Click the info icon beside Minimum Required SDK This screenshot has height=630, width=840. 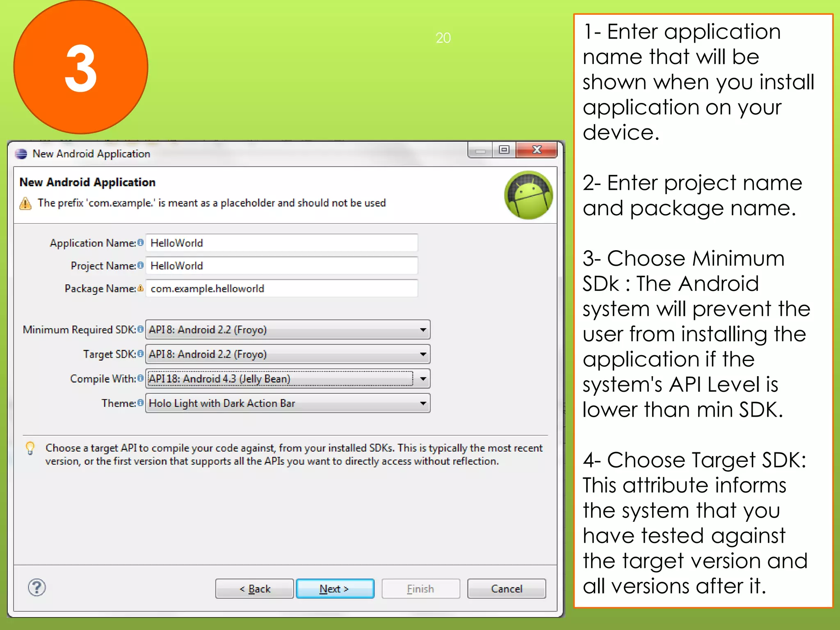[140, 329]
